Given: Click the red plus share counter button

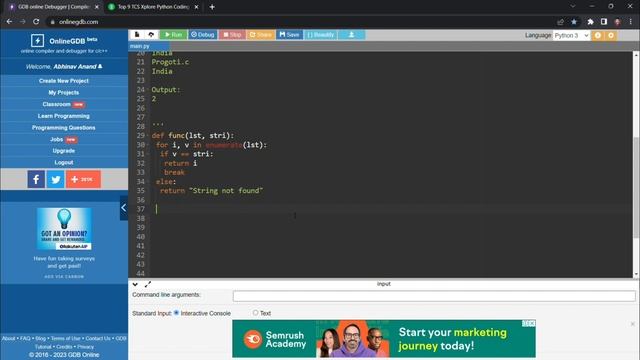Looking at the screenshot, I should (x=83, y=179).
